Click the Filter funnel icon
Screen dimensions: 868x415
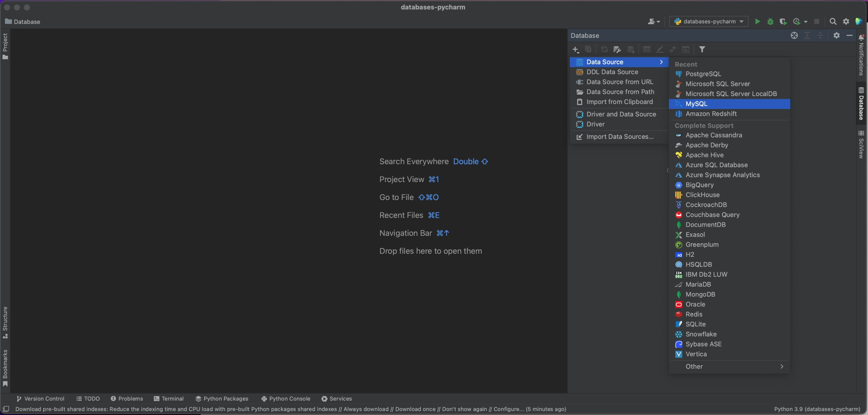702,50
